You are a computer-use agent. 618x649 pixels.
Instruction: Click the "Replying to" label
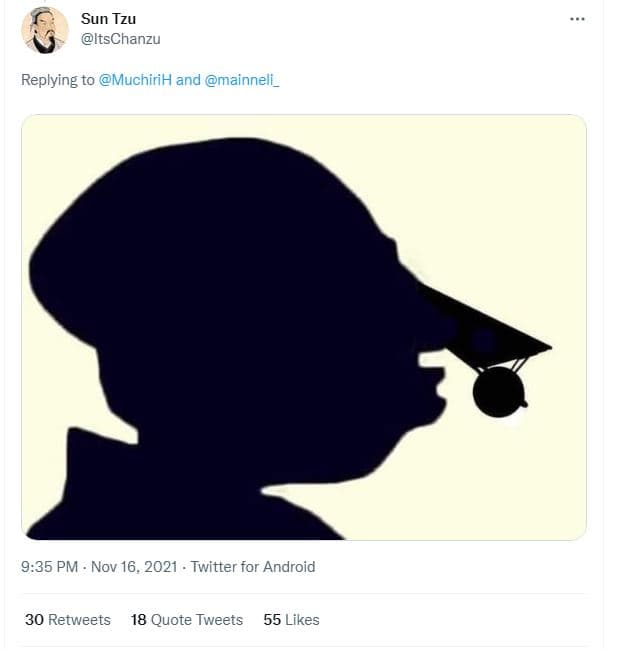pos(58,80)
